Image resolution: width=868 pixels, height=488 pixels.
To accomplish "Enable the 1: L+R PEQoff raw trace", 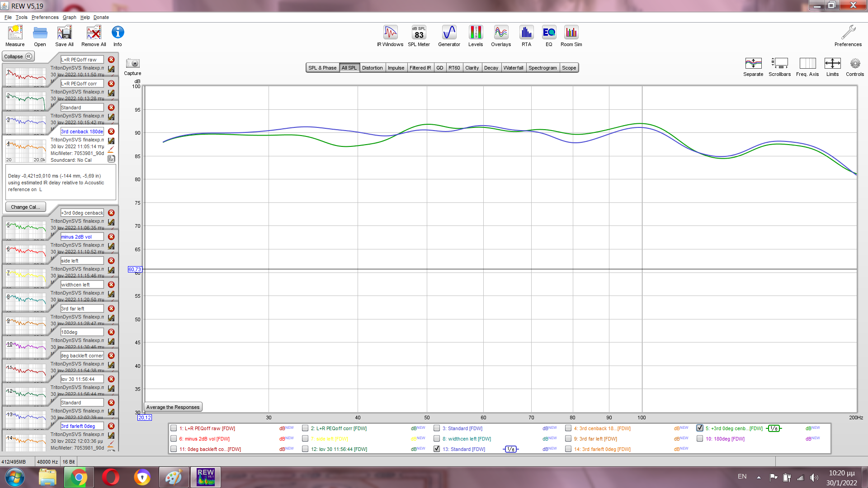I will tap(174, 428).
